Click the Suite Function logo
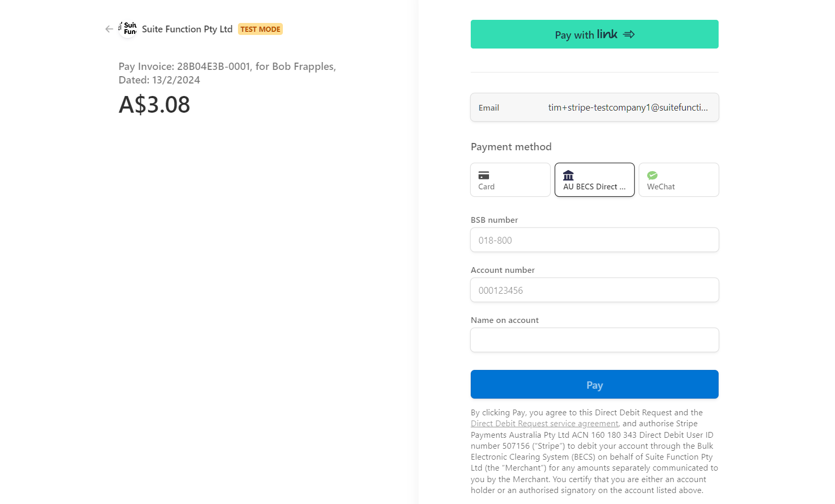Screen dimensions: 835x504 [128, 29]
